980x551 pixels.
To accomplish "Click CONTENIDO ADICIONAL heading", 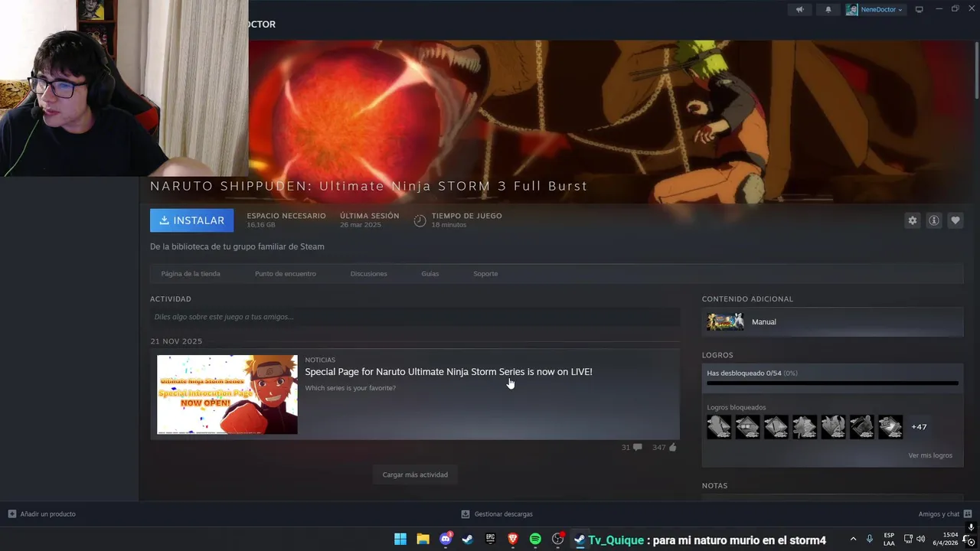I will coord(747,299).
